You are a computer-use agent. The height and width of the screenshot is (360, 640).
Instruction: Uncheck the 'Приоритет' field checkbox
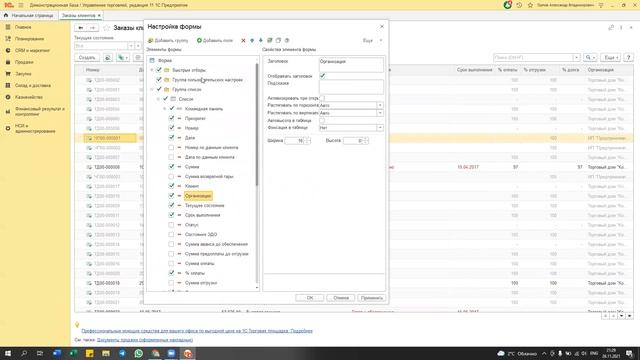[x=171, y=118]
